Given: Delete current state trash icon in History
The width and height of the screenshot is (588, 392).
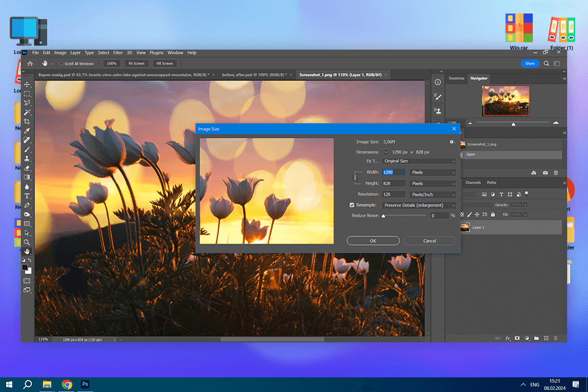Looking at the screenshot, I should coord(556,173).
